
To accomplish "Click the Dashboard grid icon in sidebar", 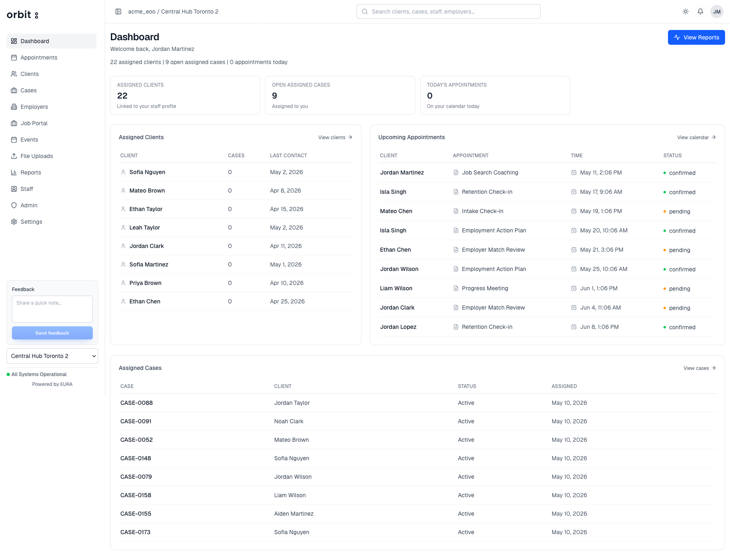I will [x=14, y=41].
